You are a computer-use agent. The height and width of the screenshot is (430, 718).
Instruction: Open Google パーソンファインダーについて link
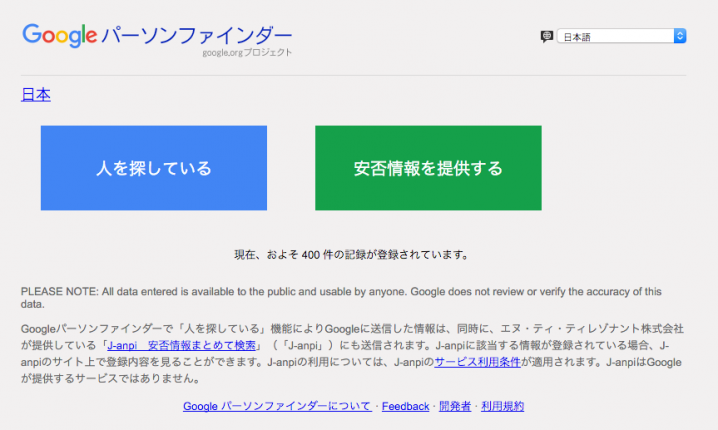tap(277, 406)
